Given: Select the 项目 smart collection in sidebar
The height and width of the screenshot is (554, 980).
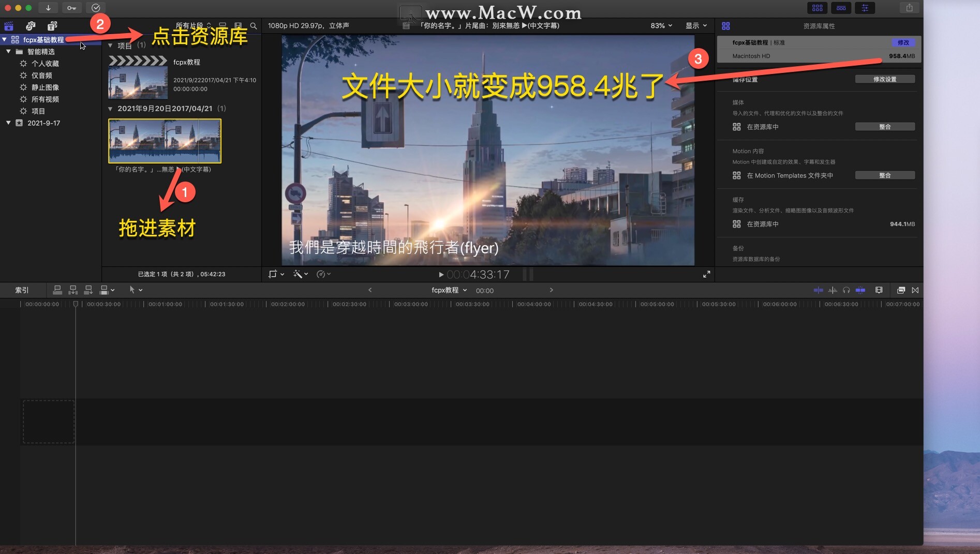Looking at the screenshot, I should (38, 111).
